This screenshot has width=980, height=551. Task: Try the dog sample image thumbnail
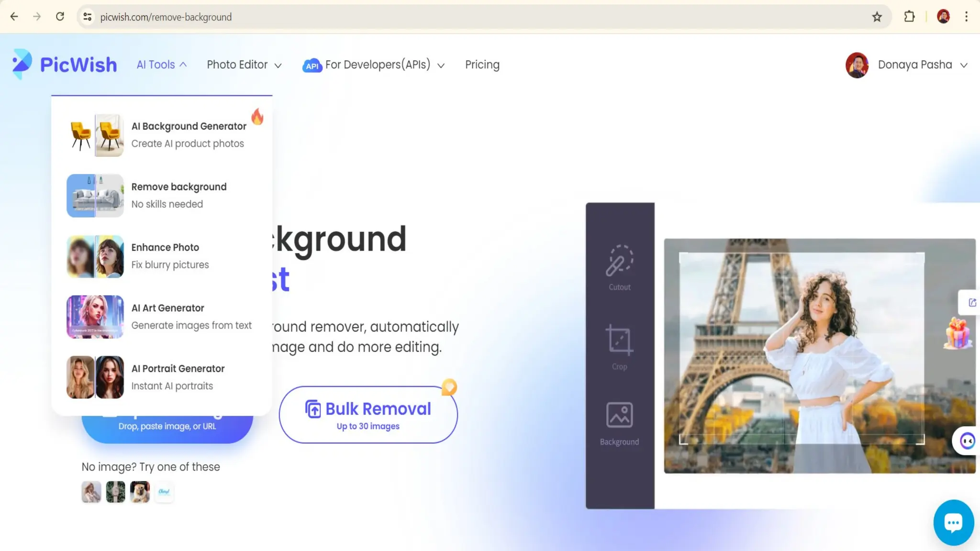(140, 492)
